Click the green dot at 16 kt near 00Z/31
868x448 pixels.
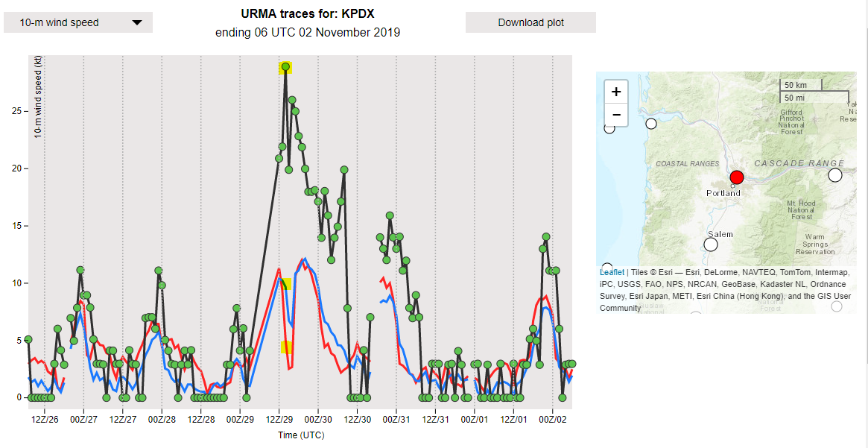(390, 215)
